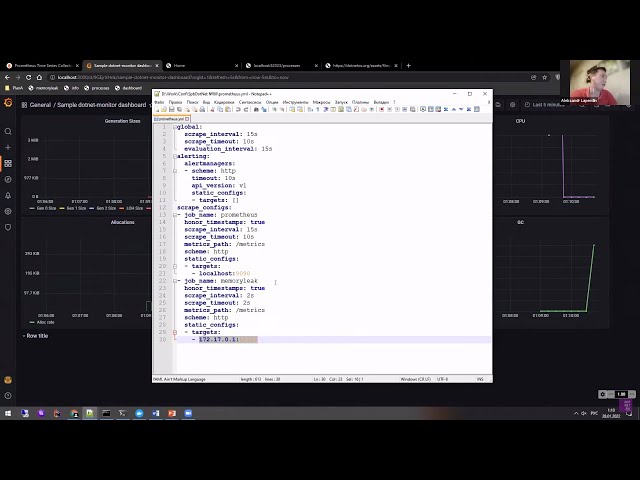The image size is (640, 480).
Task: Open the Плагины menu in Notepad++
Action: pyautogui.click(x=360, y=102)
